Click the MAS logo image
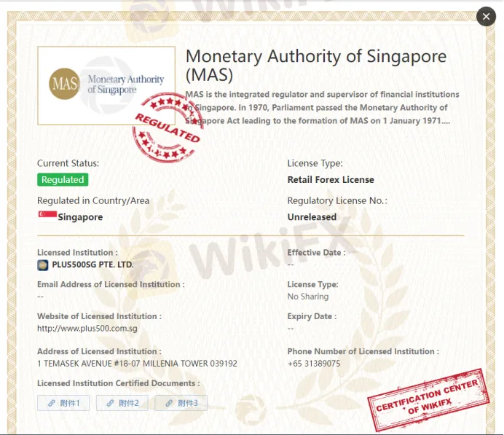The width and height of the screenshot is (504, 435). click(106, 85)
